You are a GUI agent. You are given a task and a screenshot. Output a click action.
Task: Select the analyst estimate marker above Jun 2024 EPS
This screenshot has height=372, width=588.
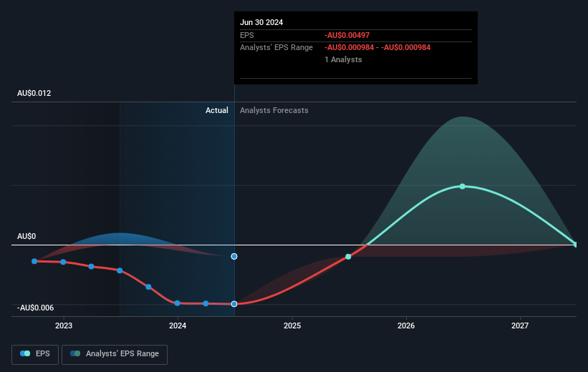pyautogui.click(x=234, y=256)
